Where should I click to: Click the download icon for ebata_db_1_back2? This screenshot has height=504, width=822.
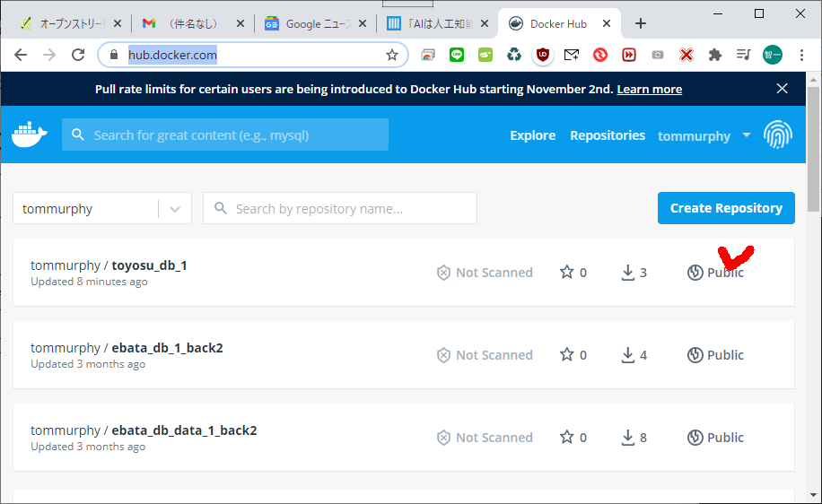click(x=629, y=355)
